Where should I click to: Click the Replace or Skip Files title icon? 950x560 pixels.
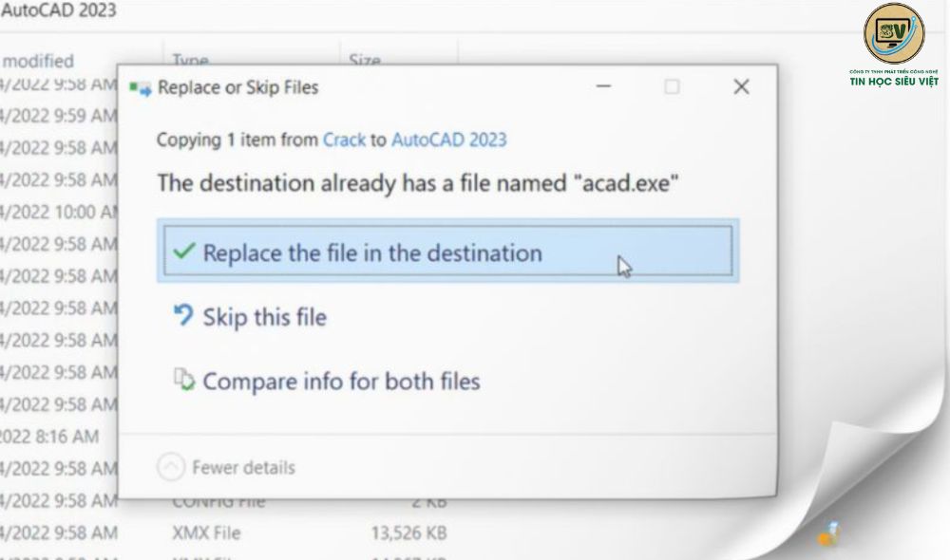[141, 89]
